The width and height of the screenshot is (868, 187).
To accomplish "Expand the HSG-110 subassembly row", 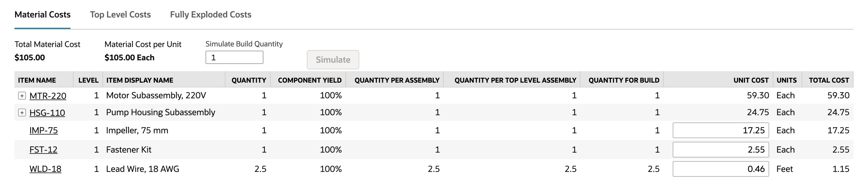I will point(22,113).
